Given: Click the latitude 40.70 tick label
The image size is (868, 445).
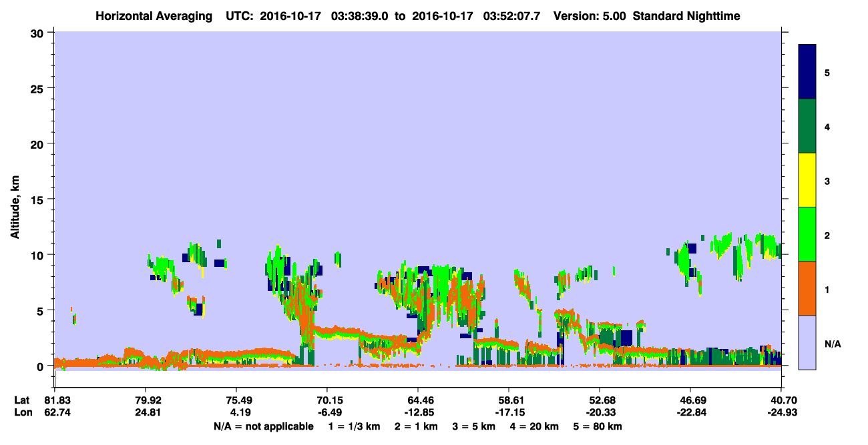Looking at the screenshot, I should coord(781,400).
